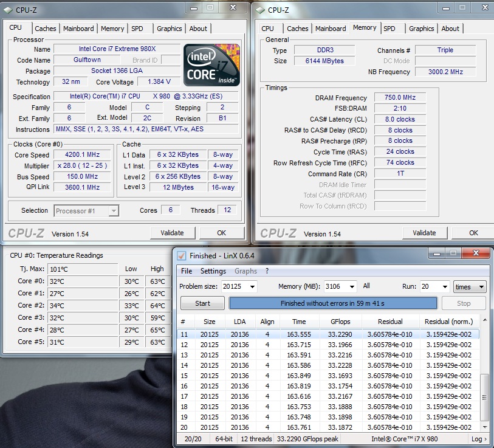The image size is (494, 448).
Task: Click the Size column header
Action: (210, 322)
